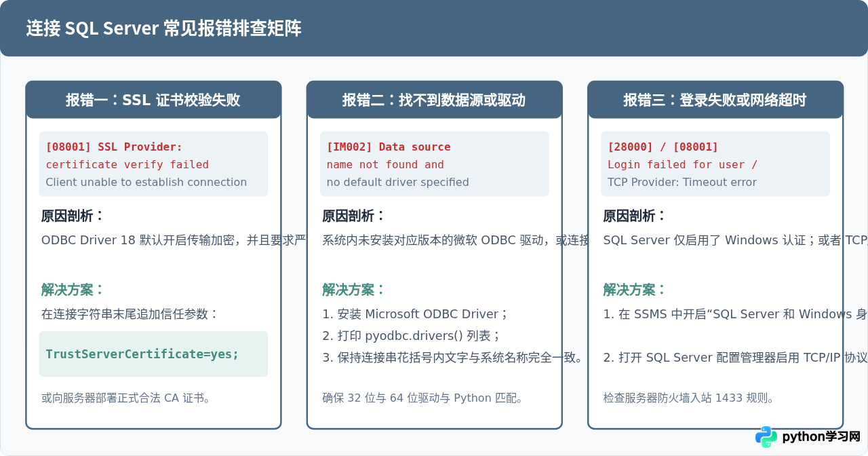Click step 1. 在 SSMS 中开启 SQL Server 和 Windows line
Image resolution: width=868 pixels, height=456 pixels.
[735, 314]
